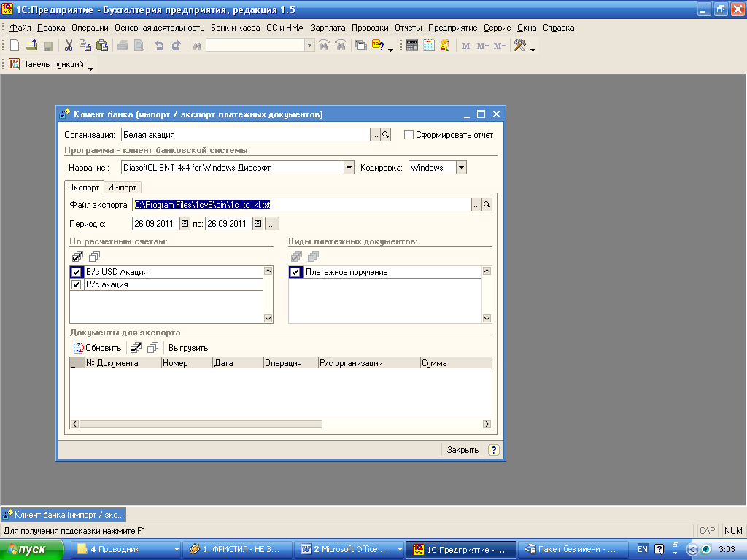Click the Закрыть button
This screenshot has width=747, height=560.
click(x=462, y=449)
